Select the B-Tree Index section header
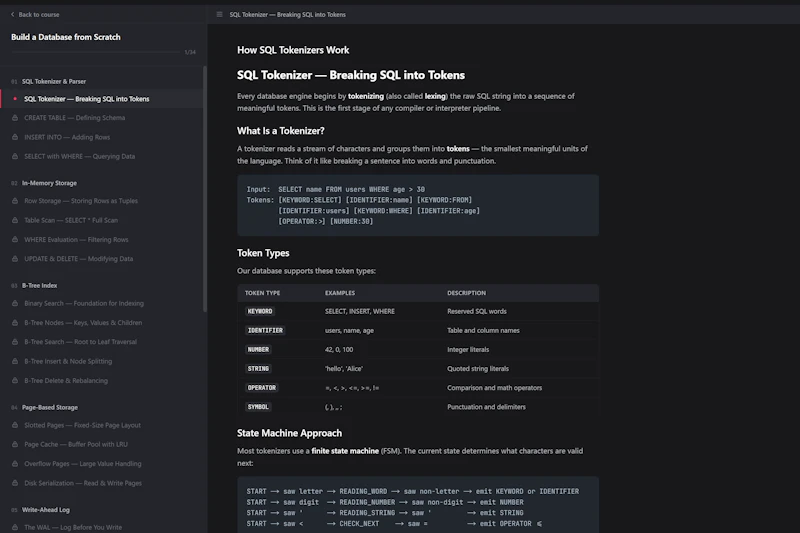 pos(39,286)
